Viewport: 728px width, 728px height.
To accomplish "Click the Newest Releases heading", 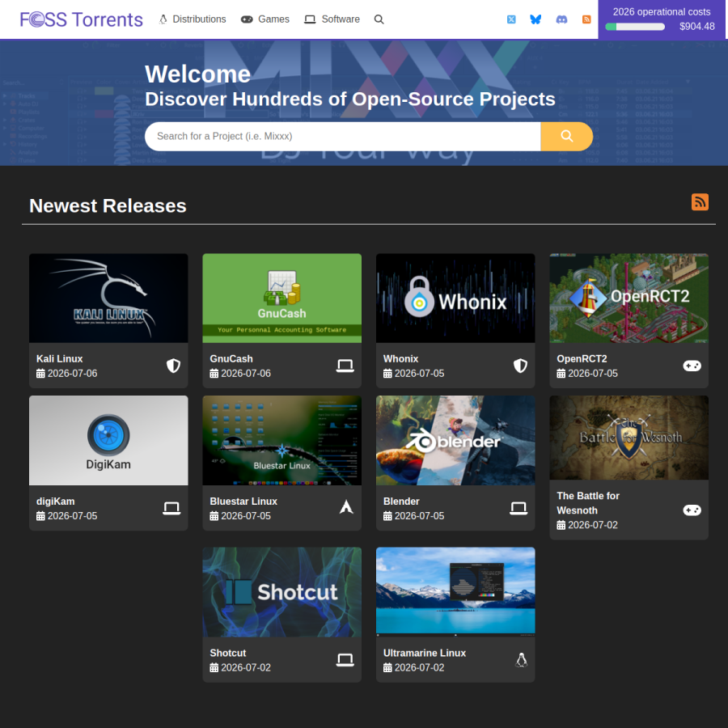I will point(108,205).
